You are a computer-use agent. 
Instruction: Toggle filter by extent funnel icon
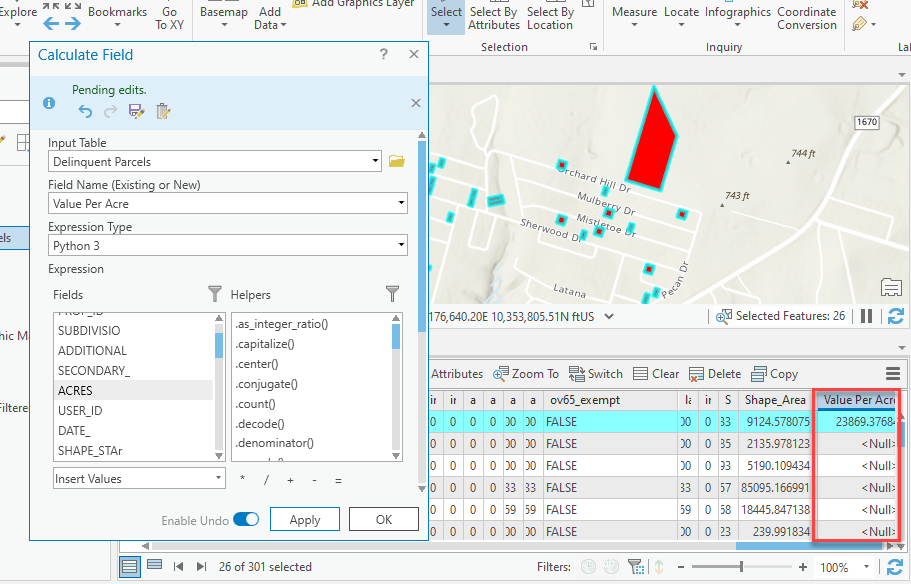(x=636, y=567)
